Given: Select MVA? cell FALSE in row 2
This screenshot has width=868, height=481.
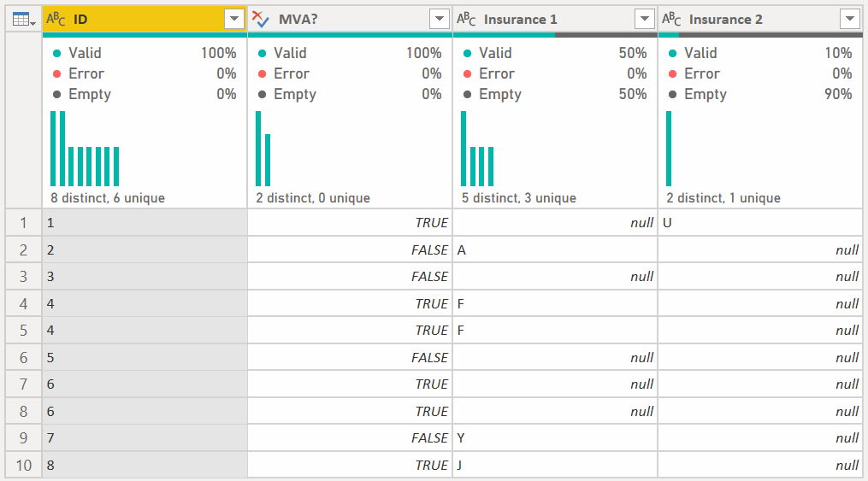Looking at the screenshot, I should 350,250.
